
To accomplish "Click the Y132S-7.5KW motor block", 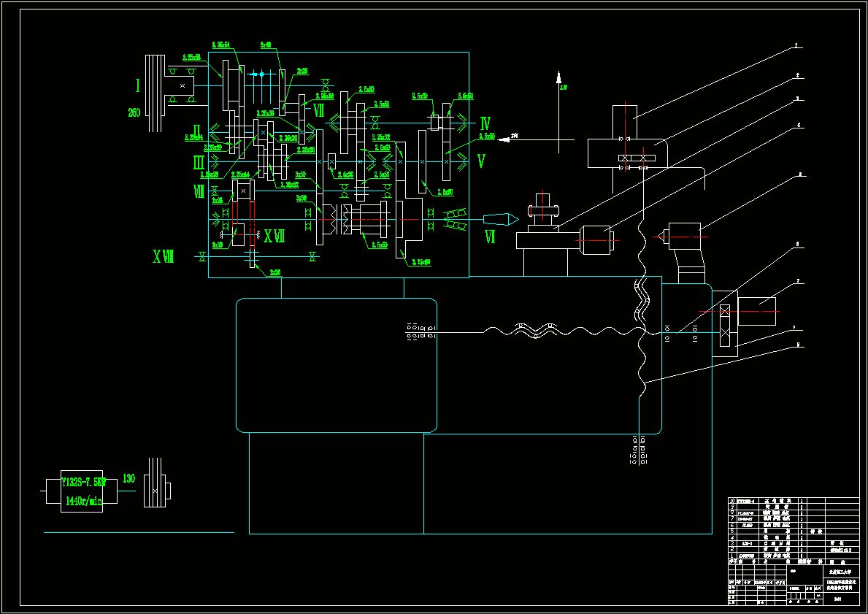I will [x=81, y=491].
